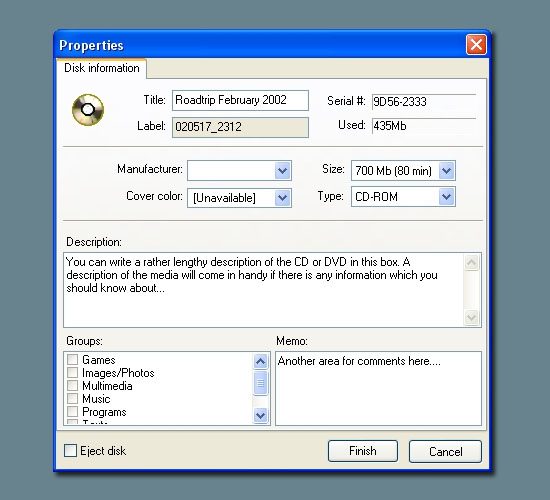Click the Finish button
550x500 pixels.
coord(363,451)
